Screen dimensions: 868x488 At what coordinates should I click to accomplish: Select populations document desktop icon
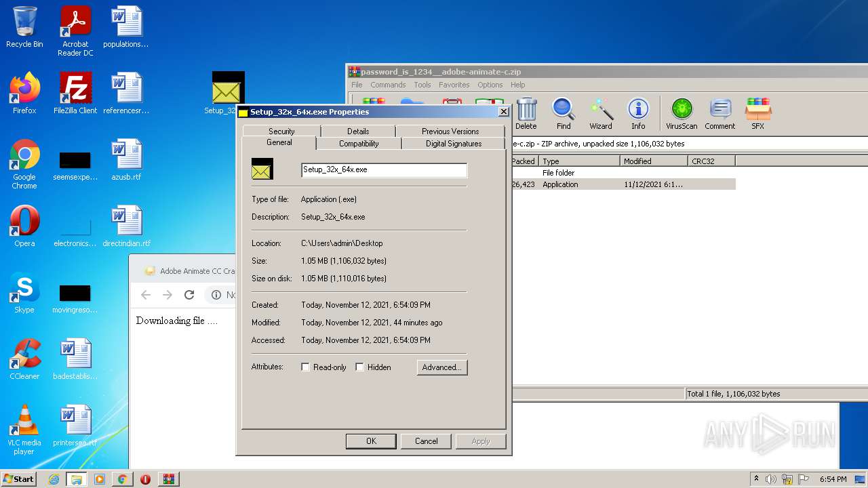(x=126, y=27)
